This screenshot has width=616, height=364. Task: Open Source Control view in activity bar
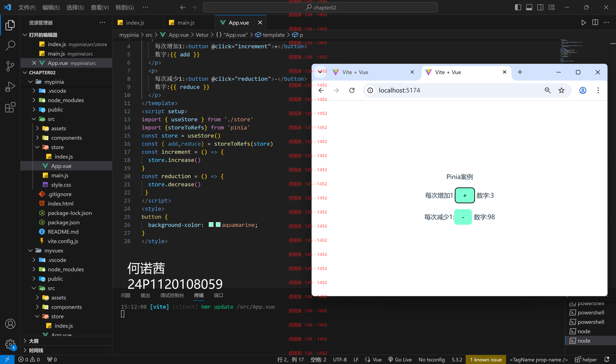(x=10, y=66)
